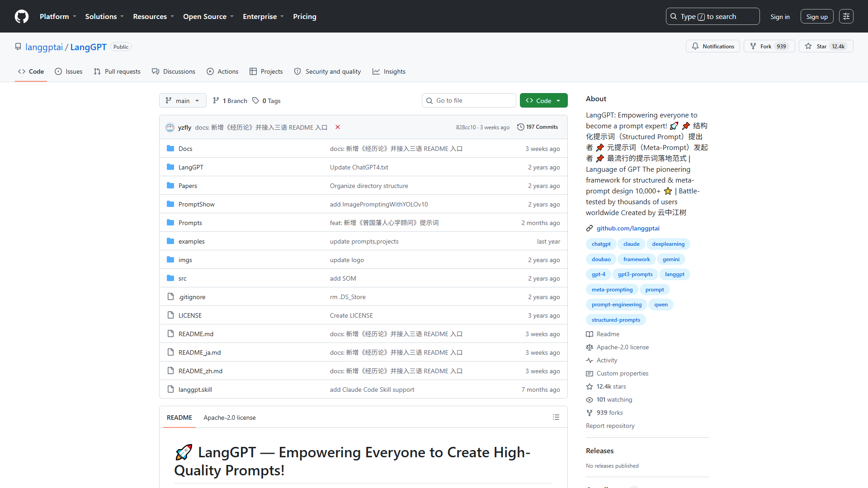This screenshot has height=488, width=868.
Task: Open the green Code dropdown button
Action: 543,100
